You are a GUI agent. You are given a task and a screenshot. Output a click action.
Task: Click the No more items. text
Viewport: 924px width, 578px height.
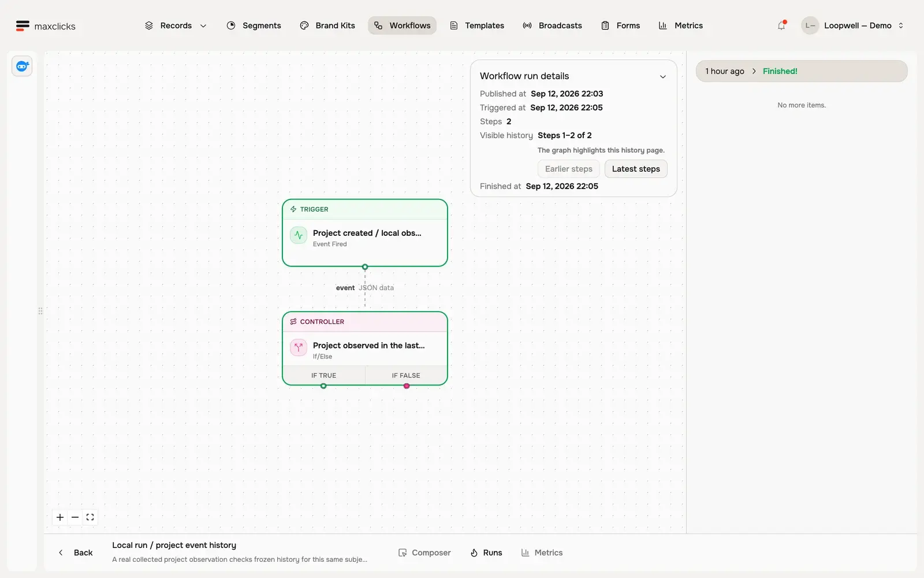click(x=802, y=105)
